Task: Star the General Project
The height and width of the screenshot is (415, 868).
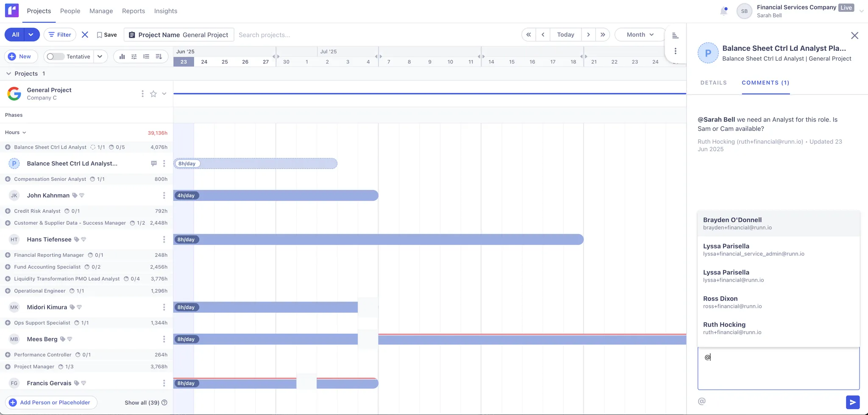Action: 153,94
